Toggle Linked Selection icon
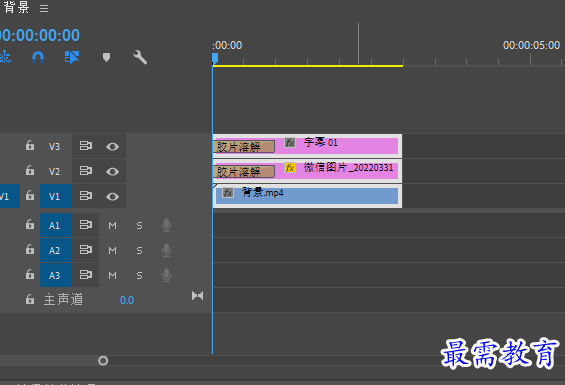Screen dimensions: 565x385 click(x=72, y=57)
